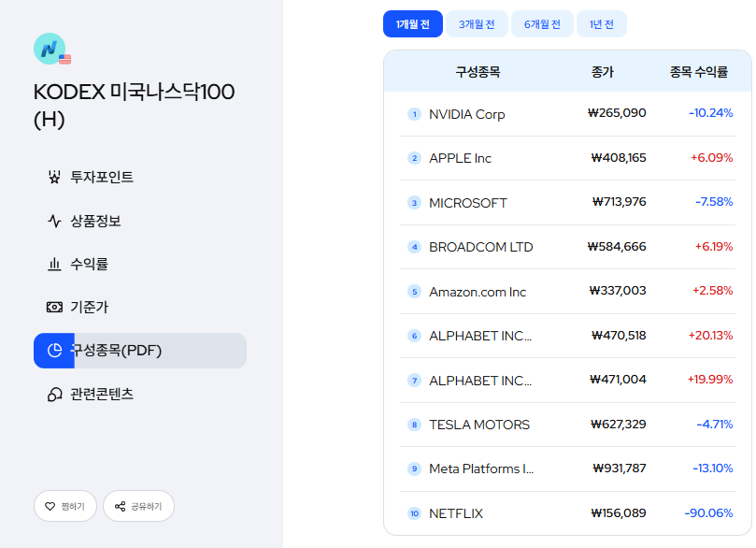The height and width of the screenshot is (548, 756).
Task: Click the KODEX ETF logo icon
Action: tap(50, 49)
